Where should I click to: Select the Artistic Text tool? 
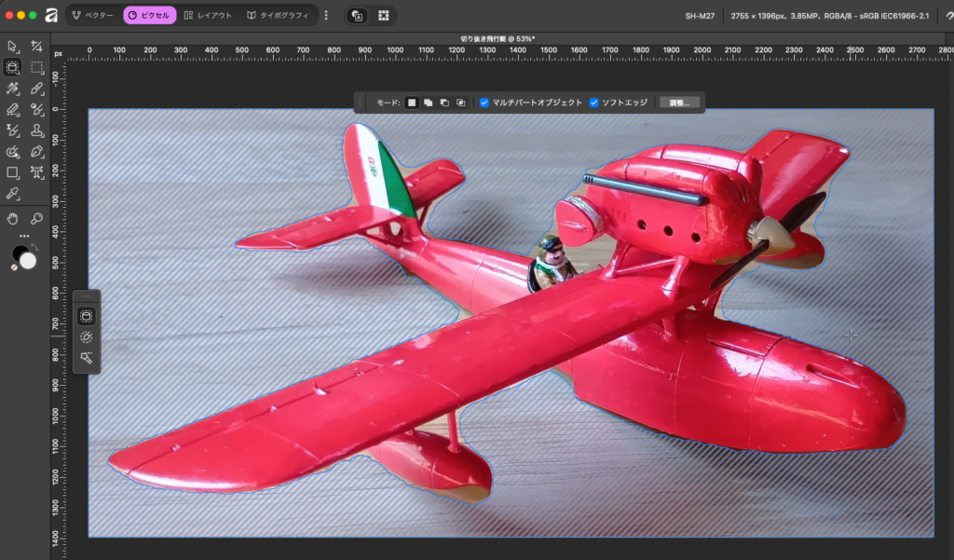(36, 172)
